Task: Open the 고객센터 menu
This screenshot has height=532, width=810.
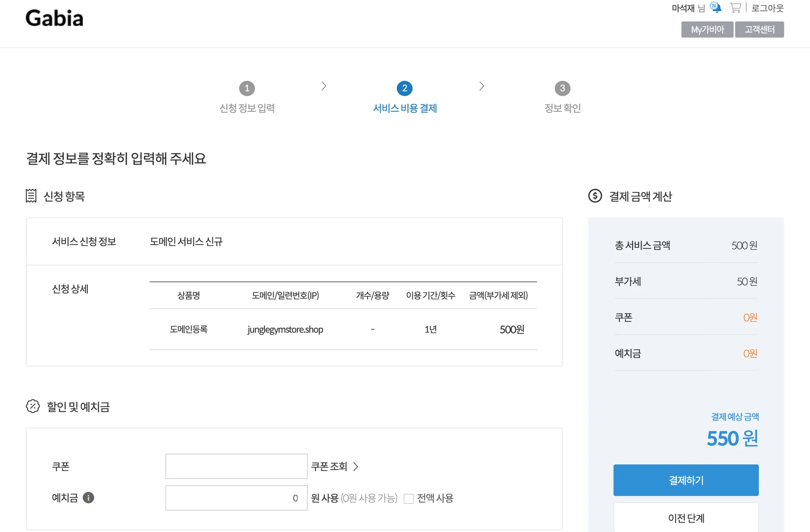Action: coord(759,30)
